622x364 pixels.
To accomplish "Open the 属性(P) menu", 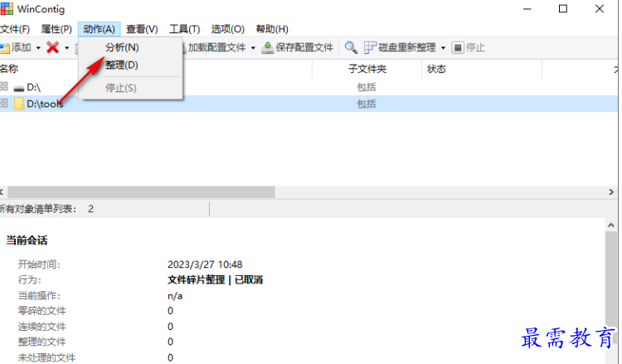I will point(56,29).
